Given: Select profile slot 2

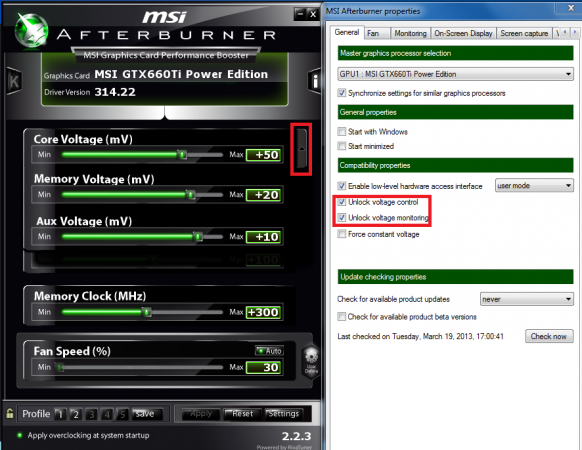Looking at the screenshot, I should click(x=76, y=414).
